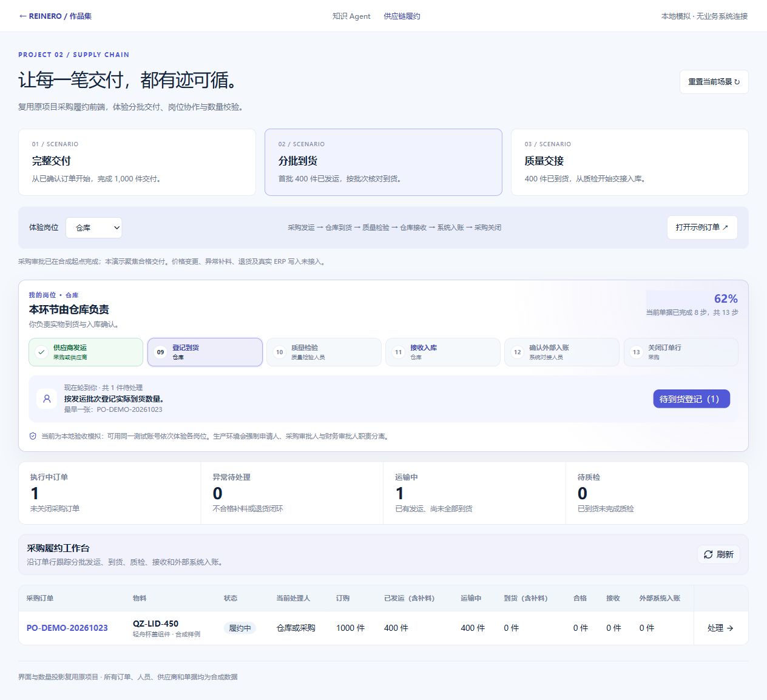Click the 采购订单 column header
Screen dimensions: 767x700
click(40, 598)
